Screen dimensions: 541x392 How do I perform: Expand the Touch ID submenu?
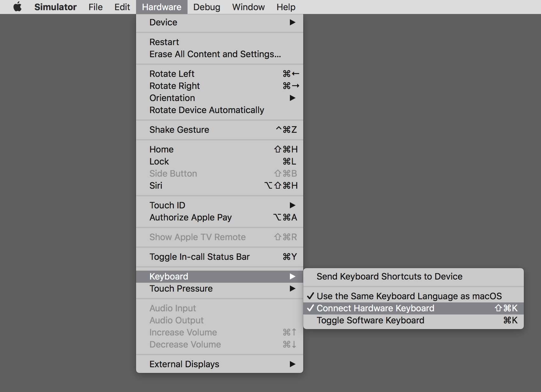(219, 205)
